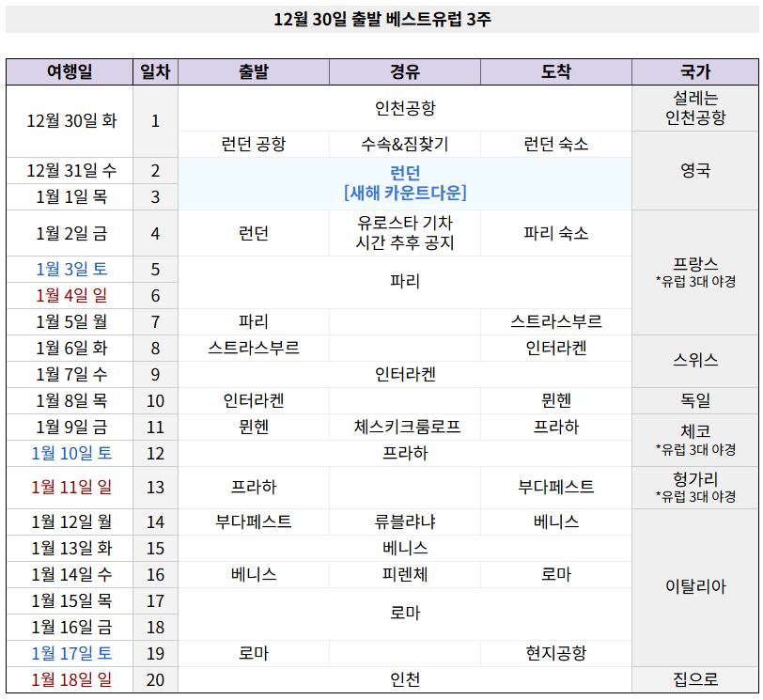The image size is (763, 700).
Task: Select the '국가' column header
Action: [695, 72]
